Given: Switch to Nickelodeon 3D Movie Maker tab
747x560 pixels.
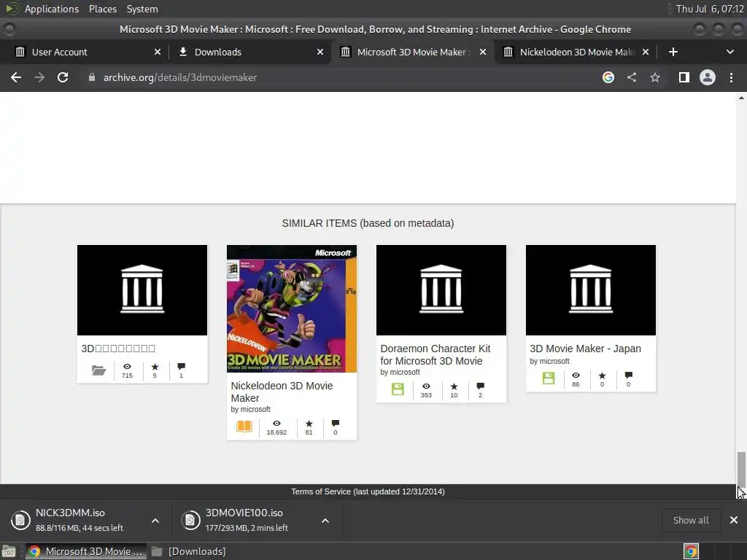Looking at the screenshot, I should [576, 52].
